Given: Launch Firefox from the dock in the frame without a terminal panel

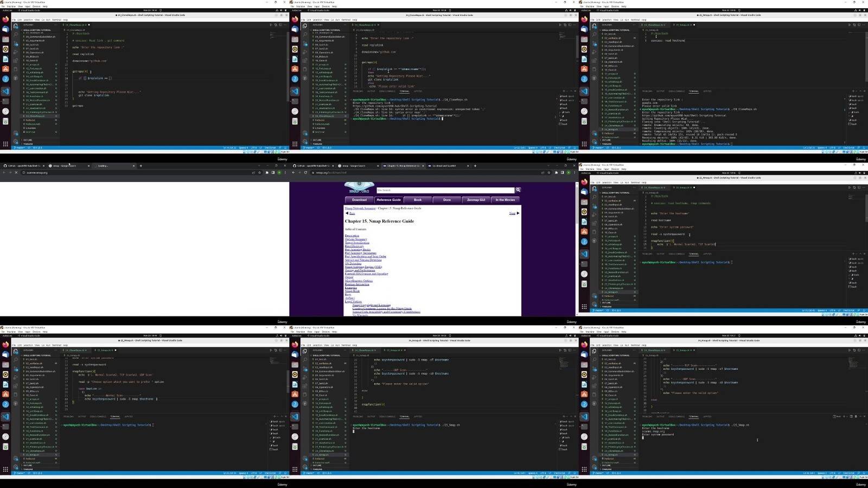Looking at the screenshot, I should [5, 19].
